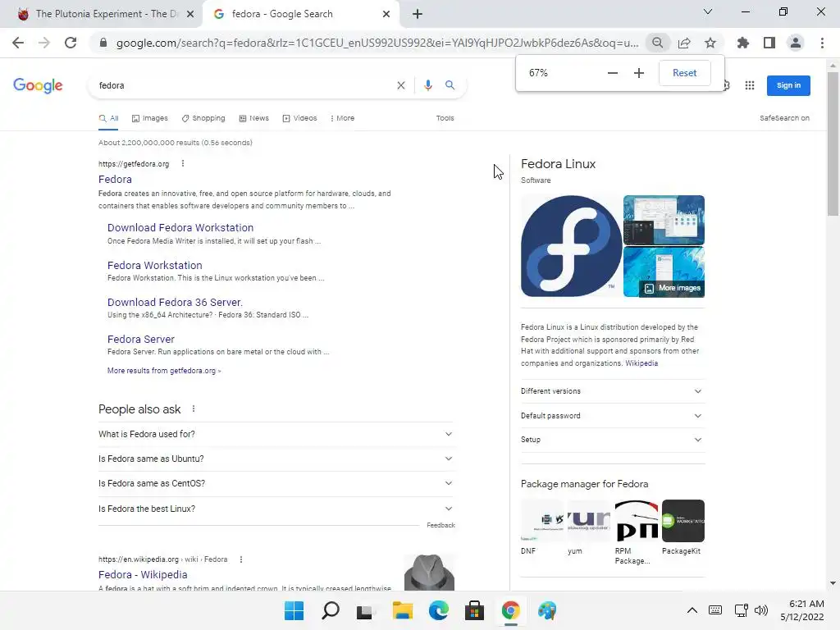Click the More images button
The height and width of the screenshot is (630, 840).
tap(673, 288)
